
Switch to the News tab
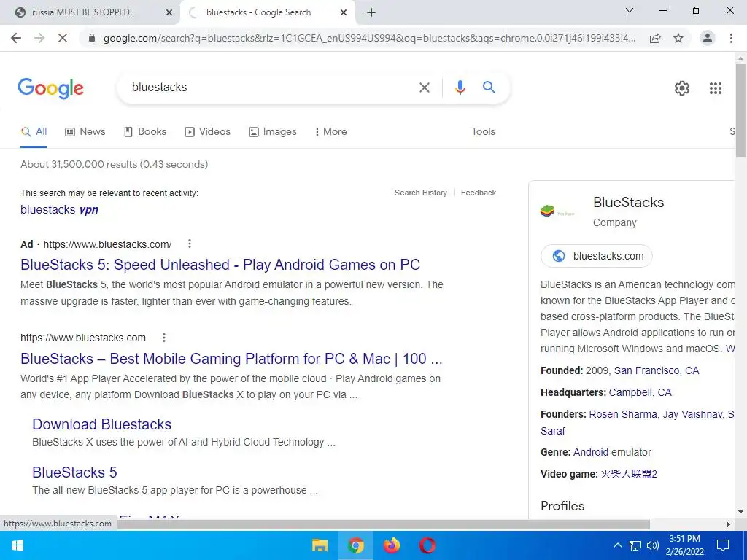[85, 131]
